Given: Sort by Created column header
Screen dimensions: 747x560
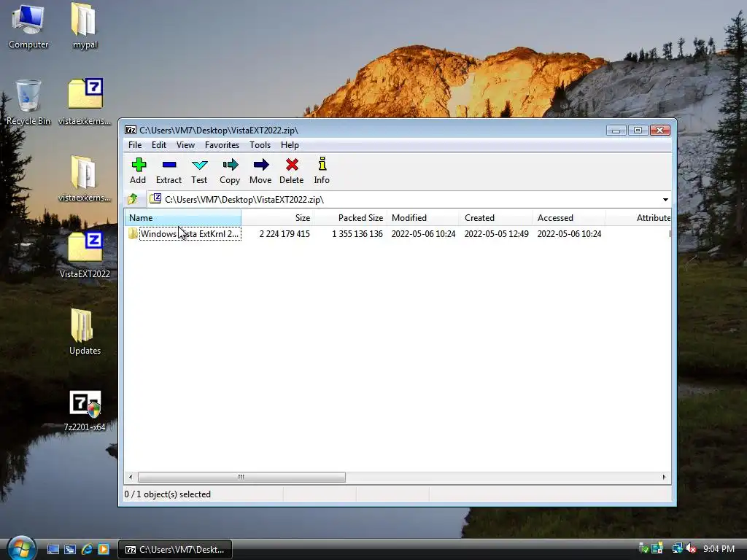Looking at the screenshot, I should [496, 218].
